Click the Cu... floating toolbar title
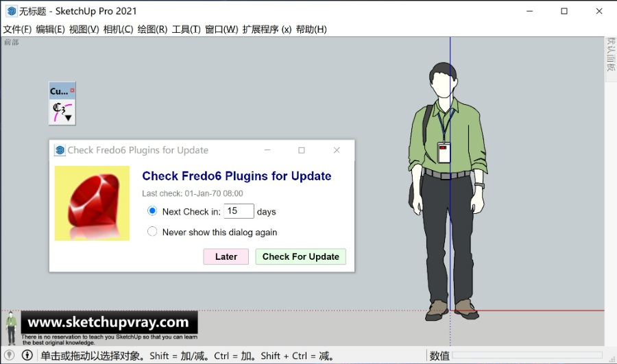617x364 pixels. coord(59,91)
